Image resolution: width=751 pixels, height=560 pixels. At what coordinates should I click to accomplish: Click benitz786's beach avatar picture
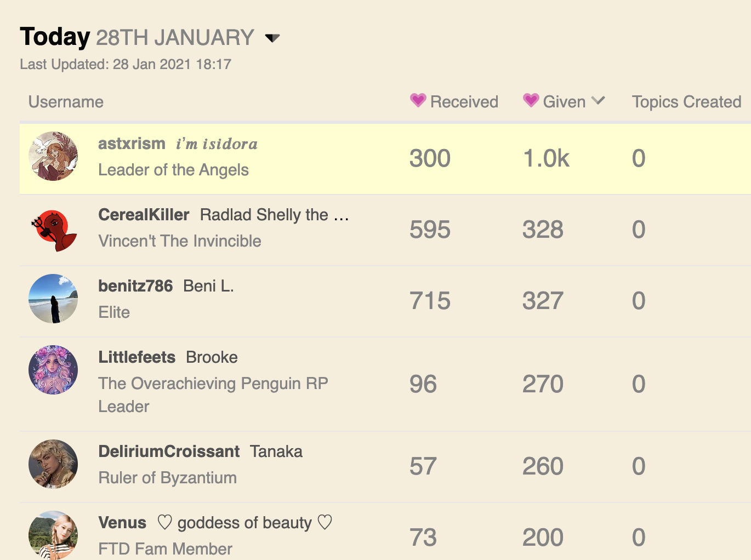coord(53,299)
